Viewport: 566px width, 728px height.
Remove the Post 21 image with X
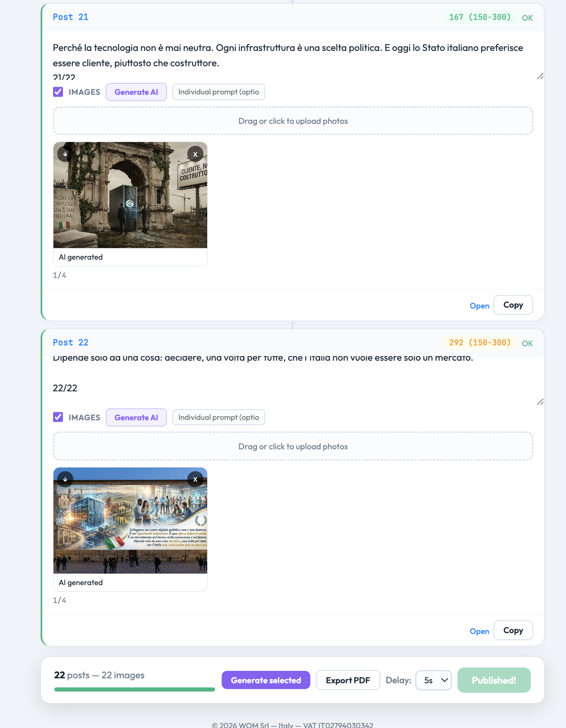pos(195,154)
